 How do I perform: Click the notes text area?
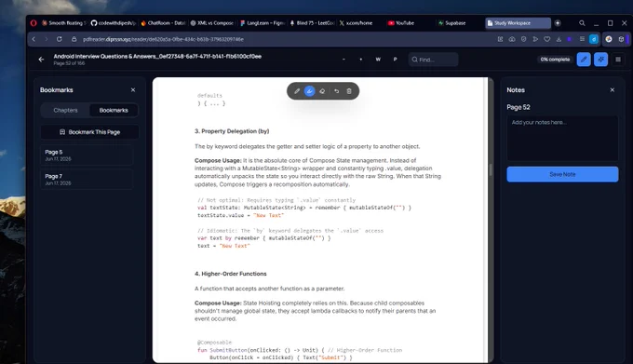tap(562, 139)
